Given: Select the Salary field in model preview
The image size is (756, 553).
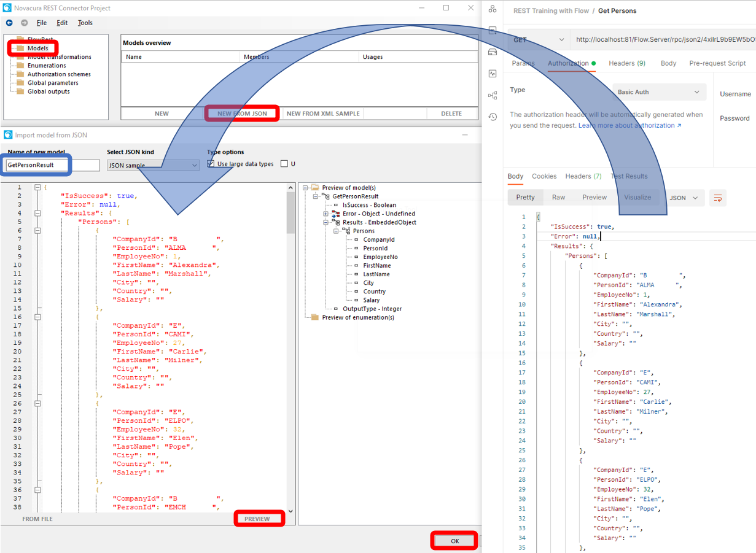Looking at the screenshot, I should (x=371, y=300).
